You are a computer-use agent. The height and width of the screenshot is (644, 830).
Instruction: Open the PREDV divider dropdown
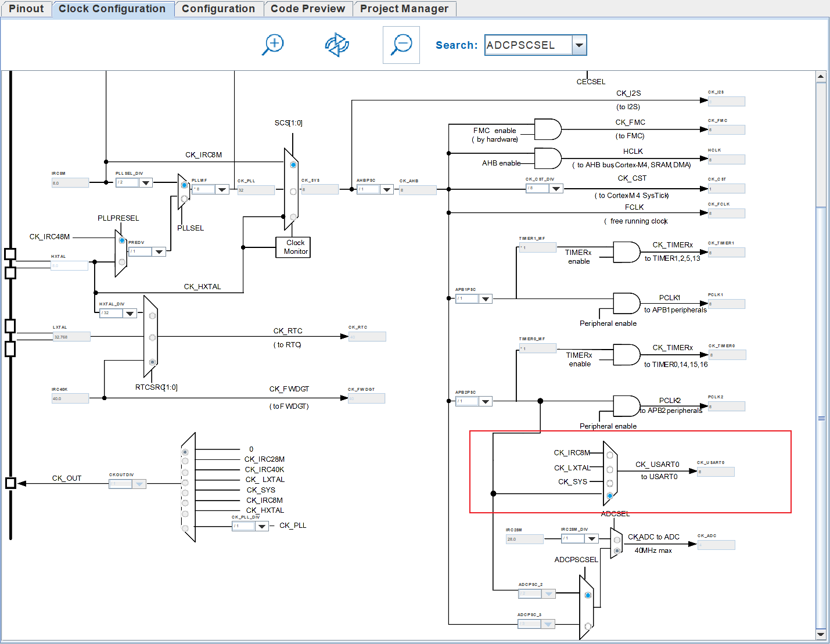(159, 251)
